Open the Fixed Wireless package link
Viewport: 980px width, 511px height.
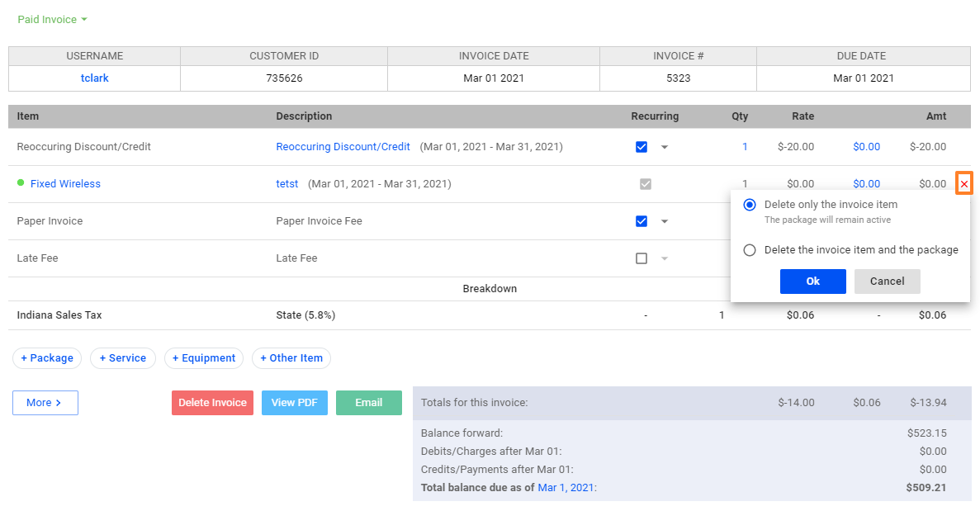pyautogui.click(x=65, y=183)
